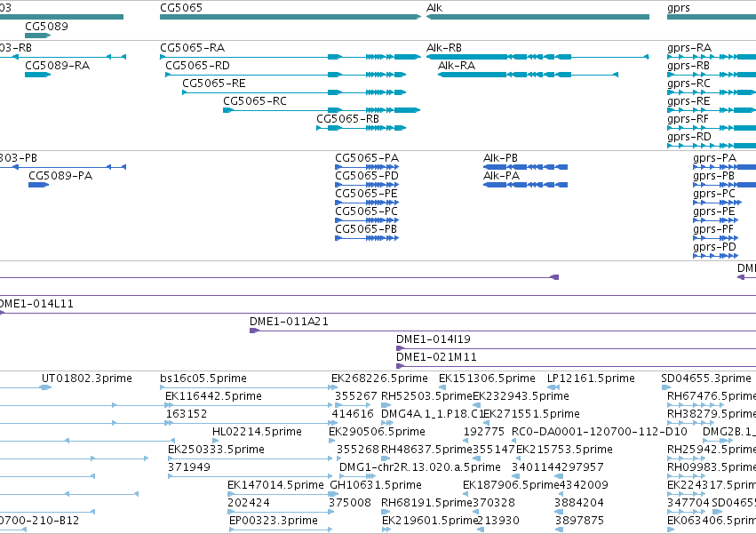
Task: Select the gprs-RA transcript label
Action: (x=689, y=48)
